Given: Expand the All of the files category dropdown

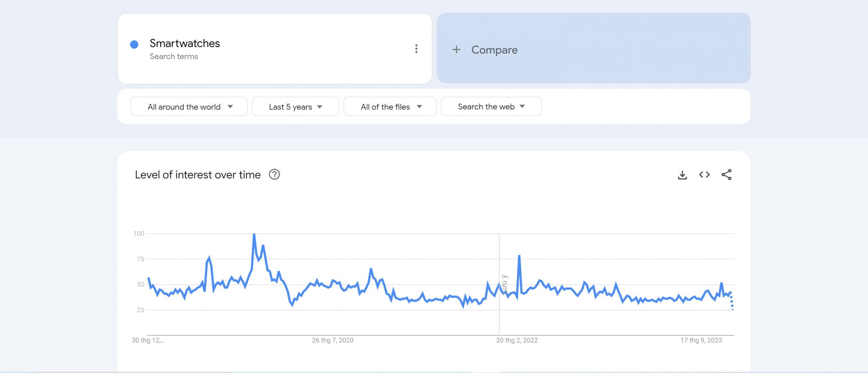Looking at the screenshot, I should 390,107.
